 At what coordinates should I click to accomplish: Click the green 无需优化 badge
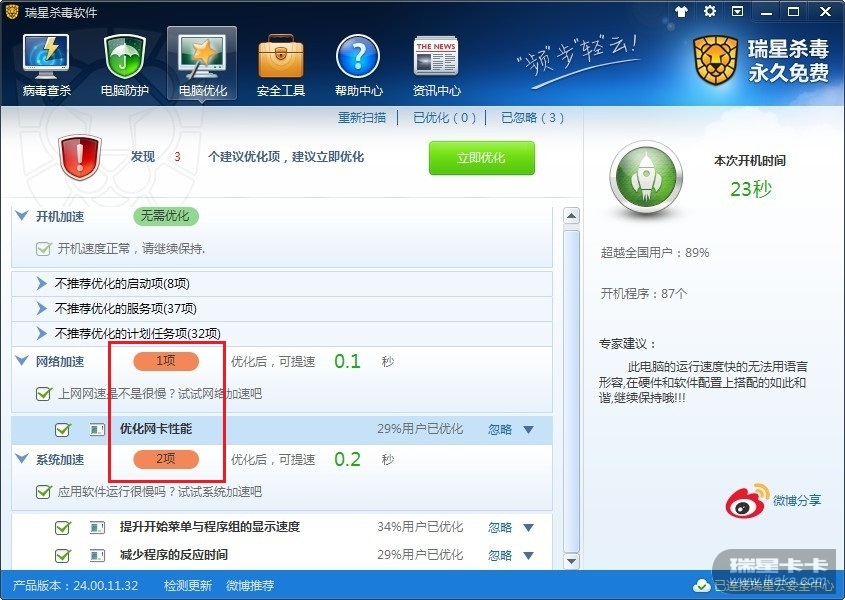tap(166, 216)
